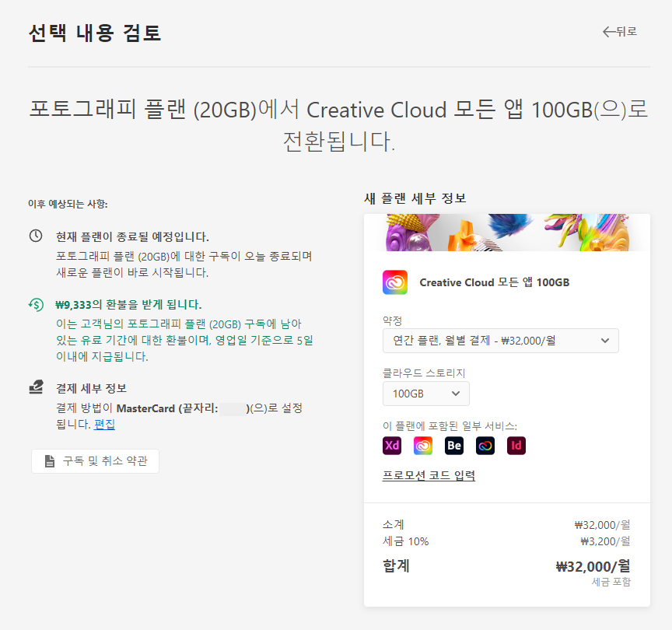Viewport: 672px width, 630px height.
Task: Open the 프로모션 코드 입력 link
Action: (x=429, y=475)
